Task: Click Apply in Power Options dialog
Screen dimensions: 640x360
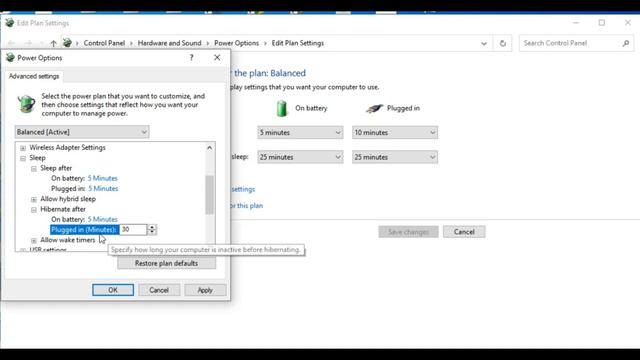Action: pos(205,290)
